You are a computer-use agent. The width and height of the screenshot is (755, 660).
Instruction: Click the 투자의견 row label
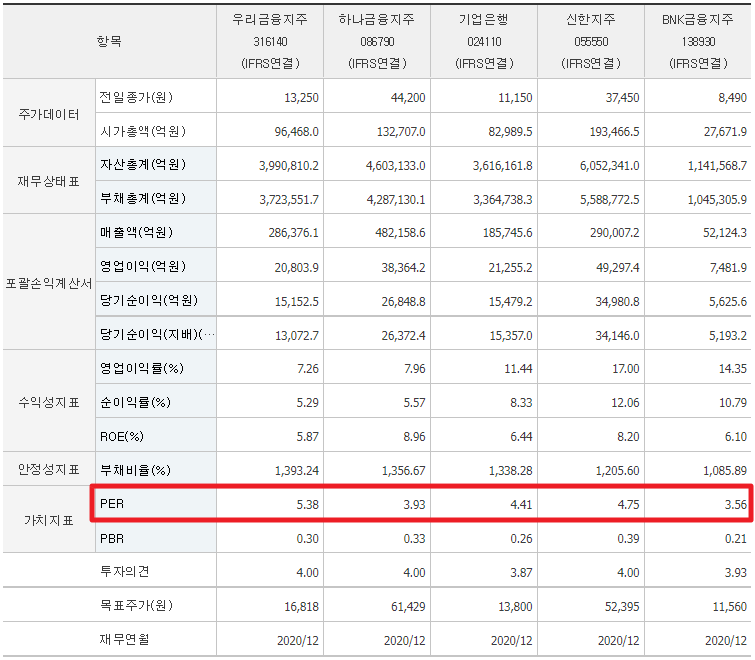tap(124, 571)
